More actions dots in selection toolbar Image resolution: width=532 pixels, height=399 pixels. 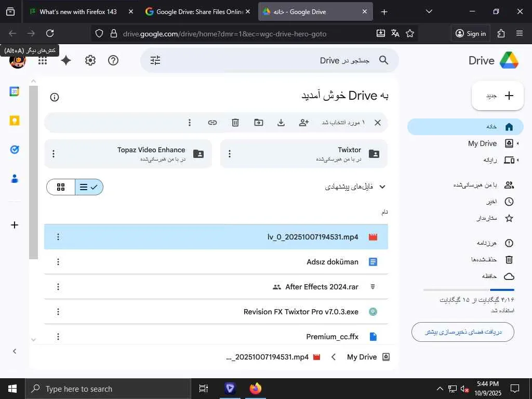tap(190, 123)
